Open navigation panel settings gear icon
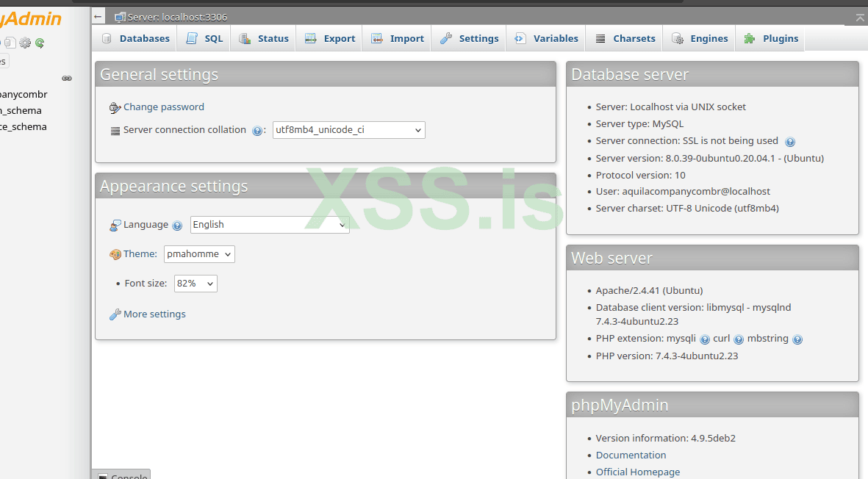The height and width of the screenshot is (479, 868). pyautogui.click(x=25, y=43)
